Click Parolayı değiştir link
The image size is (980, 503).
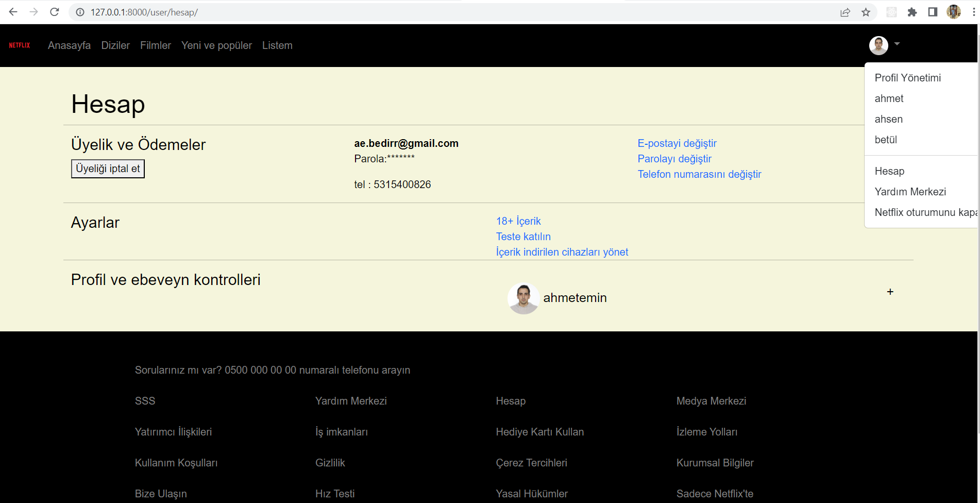click(674, 159)
